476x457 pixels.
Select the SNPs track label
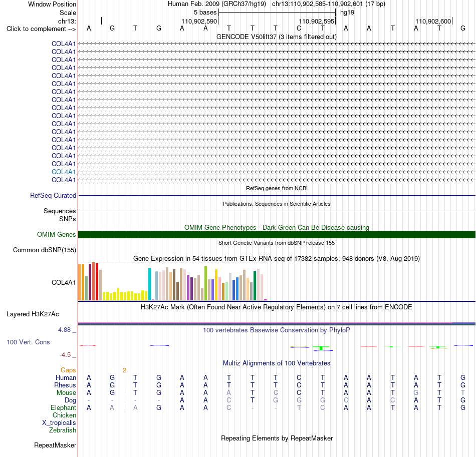click(x=68, y=219)
